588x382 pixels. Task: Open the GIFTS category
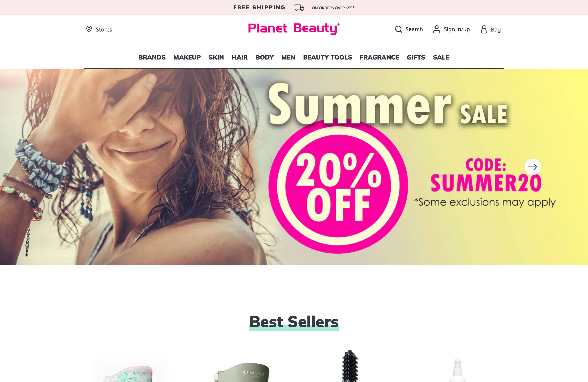coord(416,57)
